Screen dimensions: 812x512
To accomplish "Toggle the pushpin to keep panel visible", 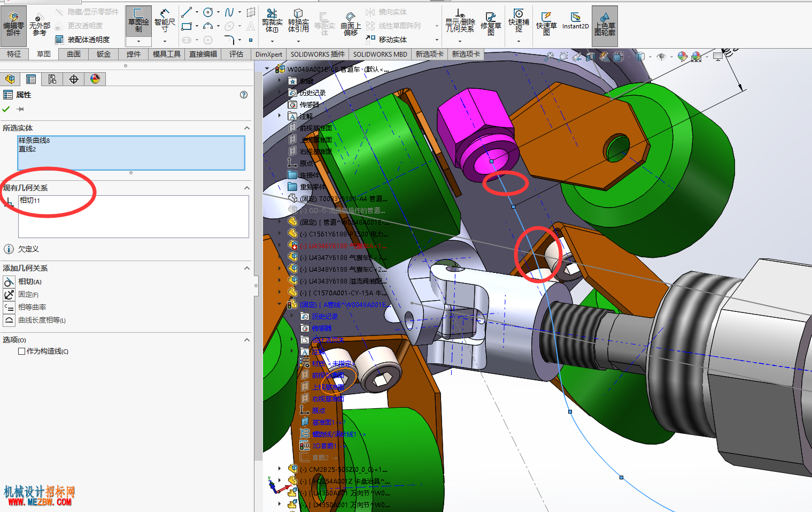I will click(20, 109).
